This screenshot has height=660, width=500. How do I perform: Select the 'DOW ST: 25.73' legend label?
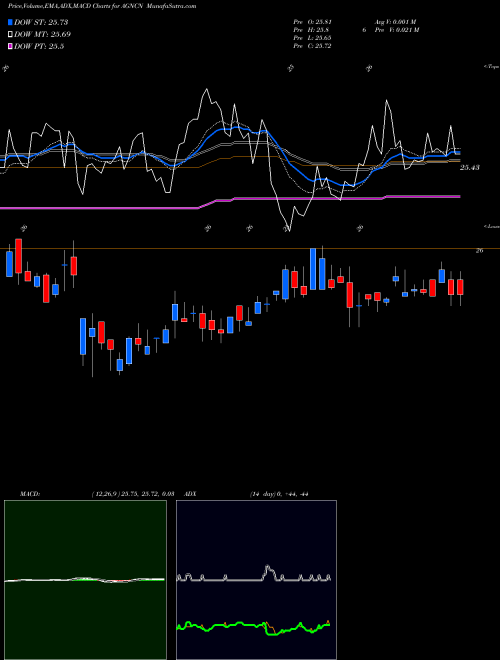pyautogui.click(x=41, y=22)
